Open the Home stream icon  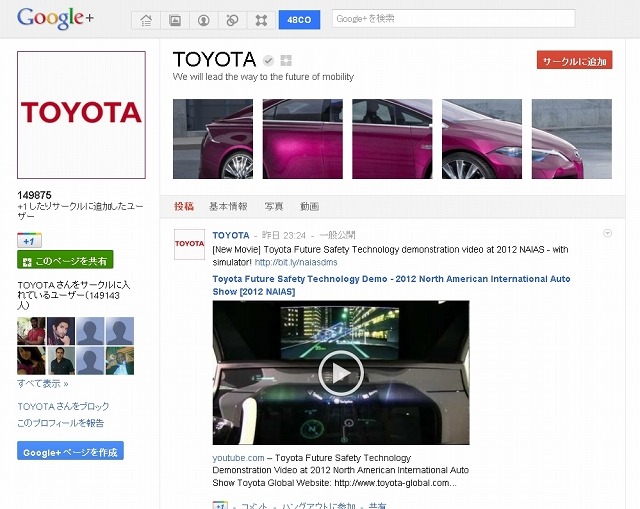coord(146,20)
